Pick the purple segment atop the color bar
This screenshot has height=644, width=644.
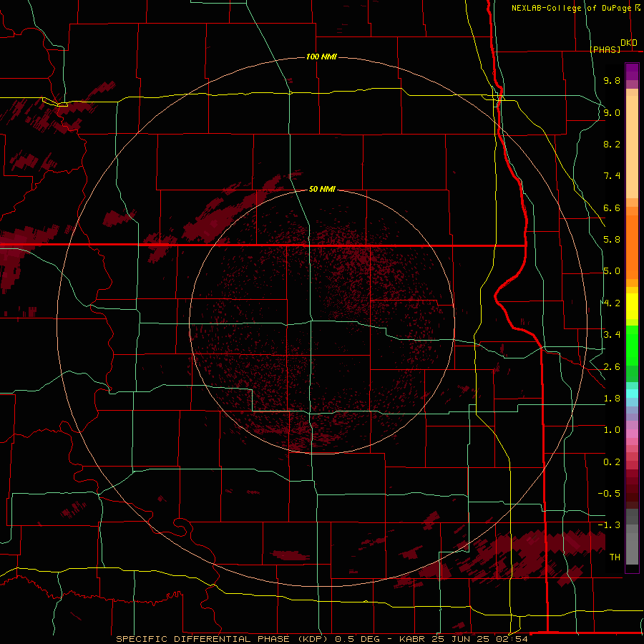[632, 72]
